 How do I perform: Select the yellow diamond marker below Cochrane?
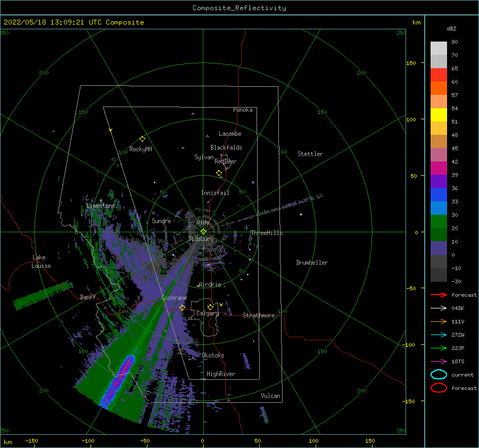182,307
